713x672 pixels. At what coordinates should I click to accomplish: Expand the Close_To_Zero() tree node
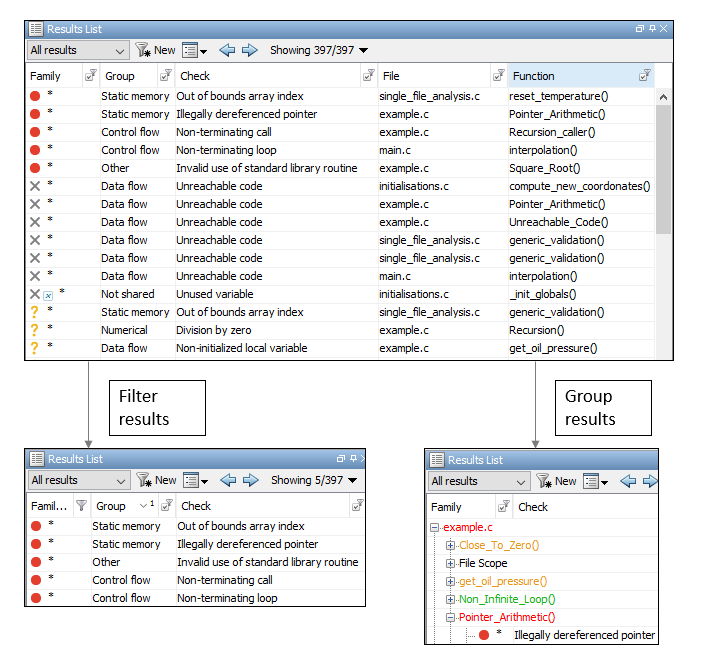point(451,545)
